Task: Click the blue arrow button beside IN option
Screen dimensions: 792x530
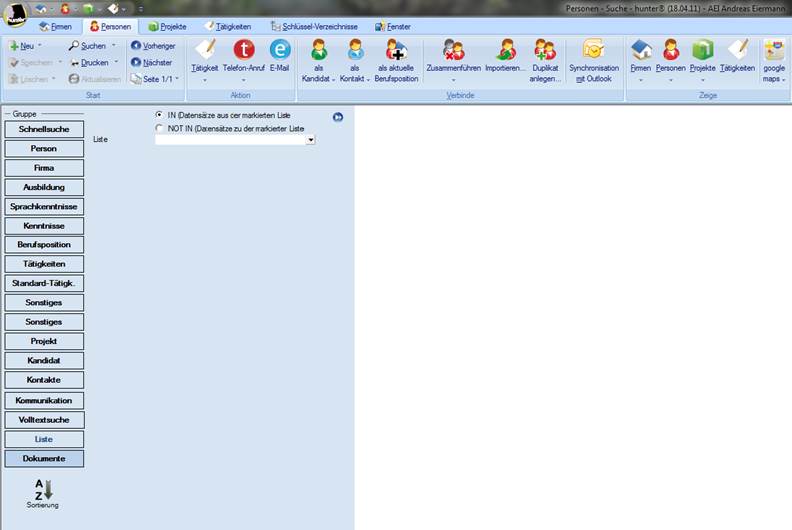Action: click(x=338, y=117)
